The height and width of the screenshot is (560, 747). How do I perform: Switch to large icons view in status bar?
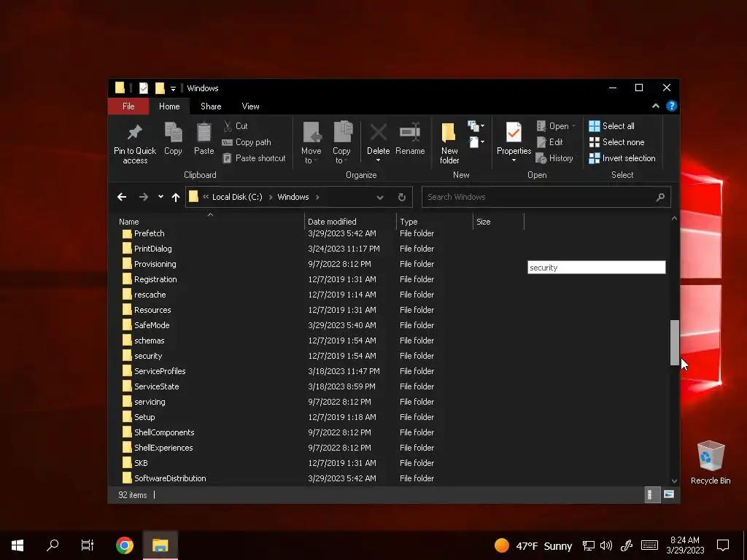tap(669, 495)
